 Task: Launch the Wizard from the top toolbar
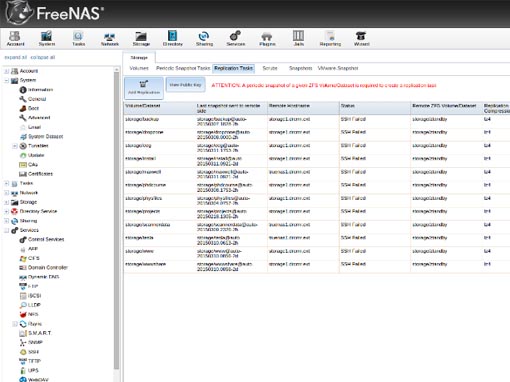coord(361,38)
